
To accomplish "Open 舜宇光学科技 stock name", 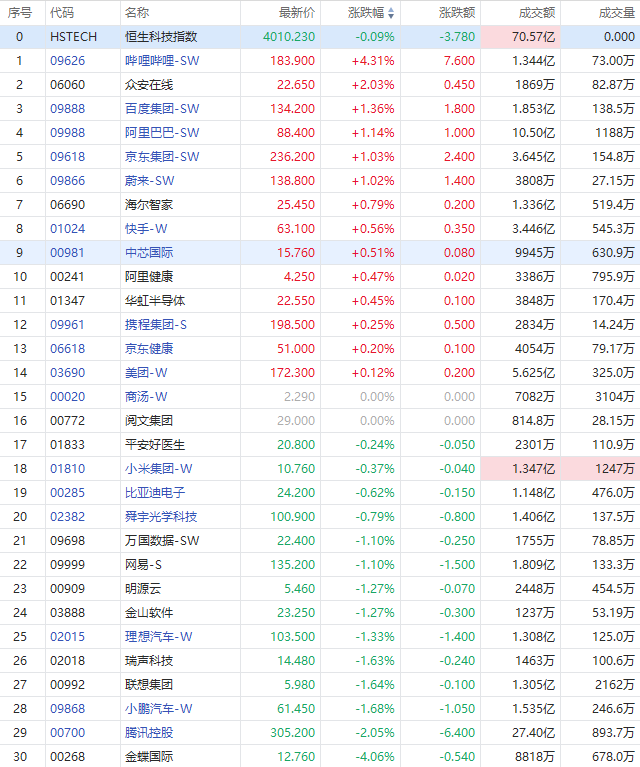I will coord(161,516).
